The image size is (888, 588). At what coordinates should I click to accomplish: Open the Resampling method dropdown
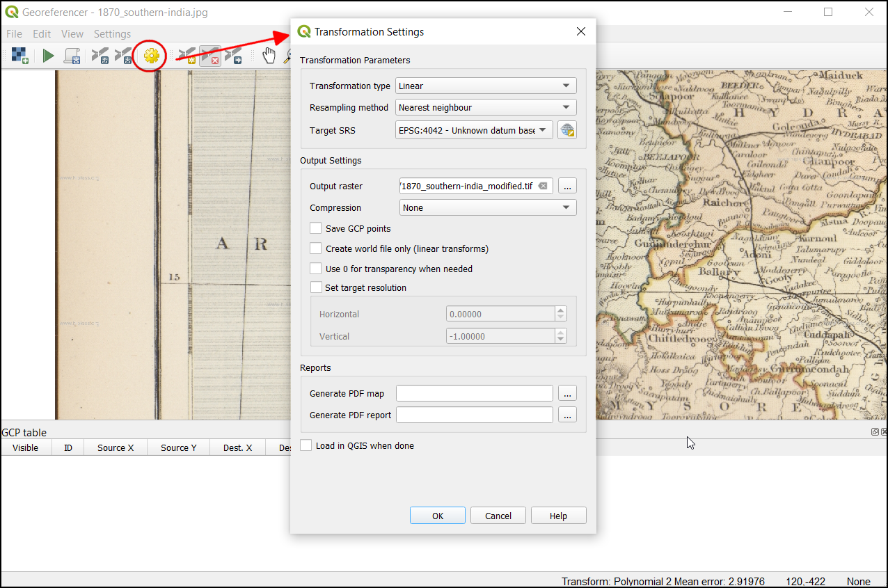click(486, 108)
